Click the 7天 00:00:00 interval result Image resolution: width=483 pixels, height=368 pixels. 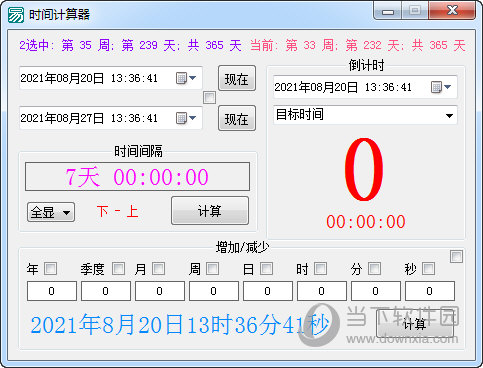(x=137, y=177)
